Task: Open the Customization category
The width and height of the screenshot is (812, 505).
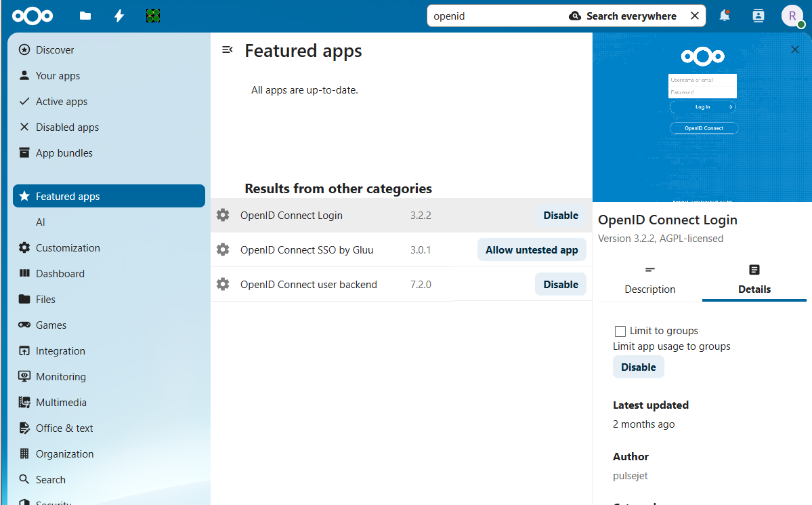Action: pyautogui.click(x=68, y=248)
